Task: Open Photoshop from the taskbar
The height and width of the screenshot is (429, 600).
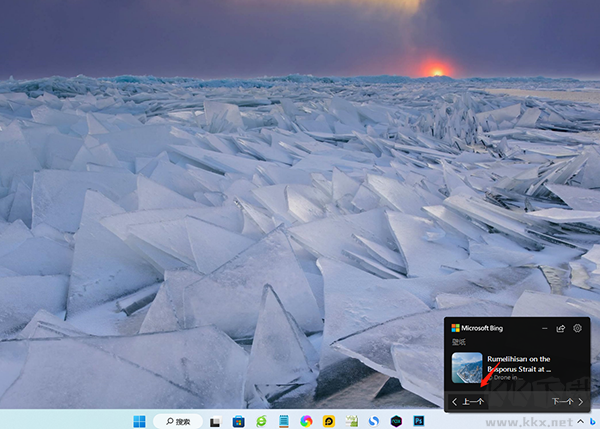Action: point(419,421)
